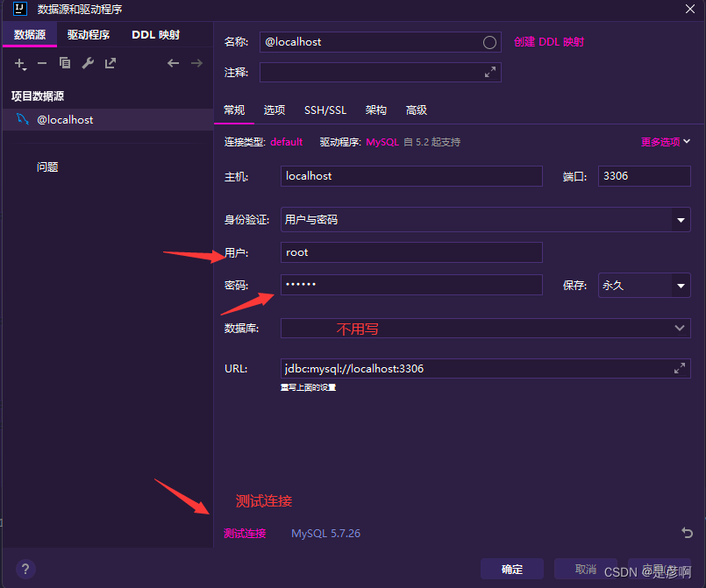Click the forward navigation arrow
The image size is (706, 588).
click(196, 63)
